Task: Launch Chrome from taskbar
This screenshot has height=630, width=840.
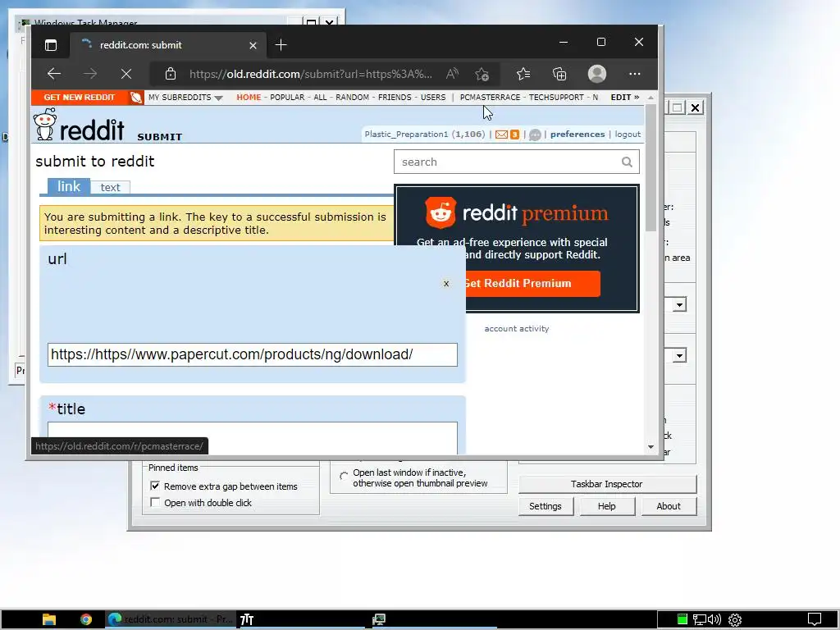Action: point(86,619)
